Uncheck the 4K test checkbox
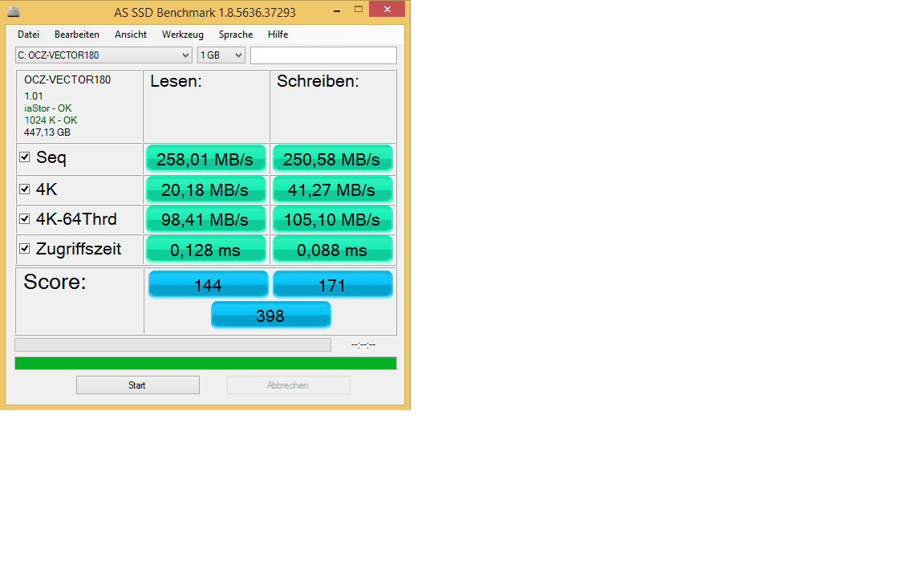The image size is (924, 578). pyautogui.click(x=24, y=189)
